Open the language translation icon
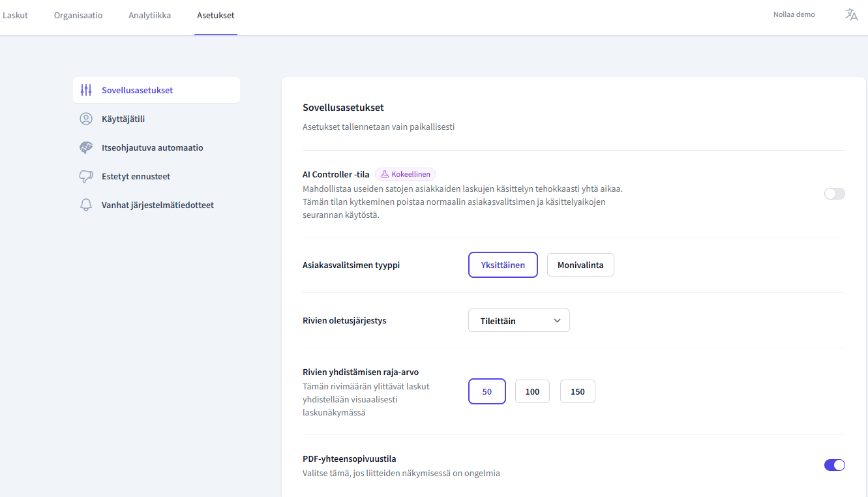The image size is (868, 497). 851,14
